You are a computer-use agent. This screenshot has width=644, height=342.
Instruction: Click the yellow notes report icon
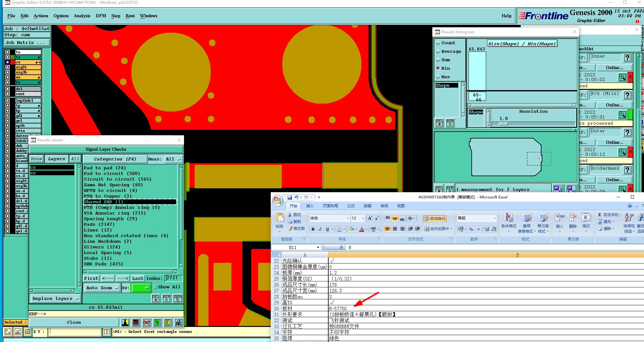(168, 322)
